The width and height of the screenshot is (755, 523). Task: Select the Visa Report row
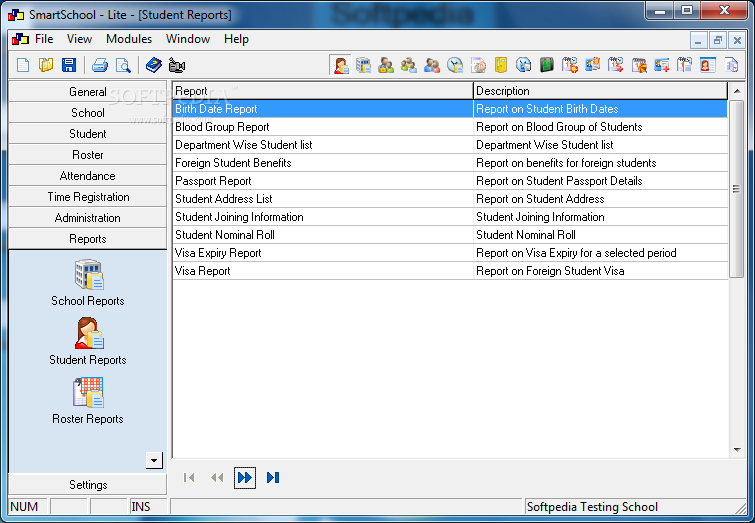(450, 271)
